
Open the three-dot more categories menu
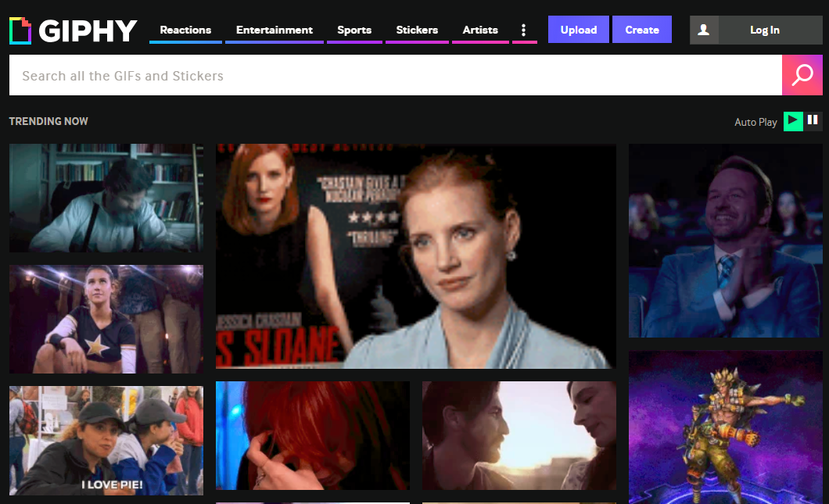524,30
